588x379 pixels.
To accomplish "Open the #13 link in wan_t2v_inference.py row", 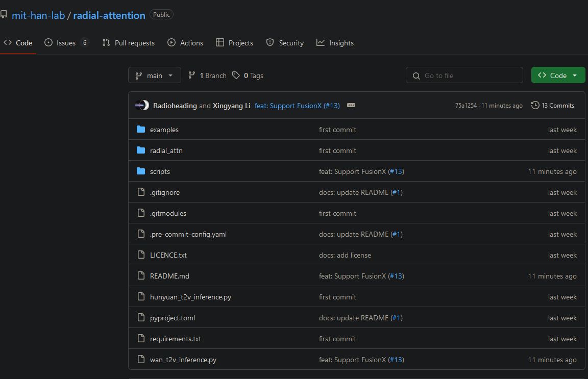I will pyautogui.click(x=396, y=360).
